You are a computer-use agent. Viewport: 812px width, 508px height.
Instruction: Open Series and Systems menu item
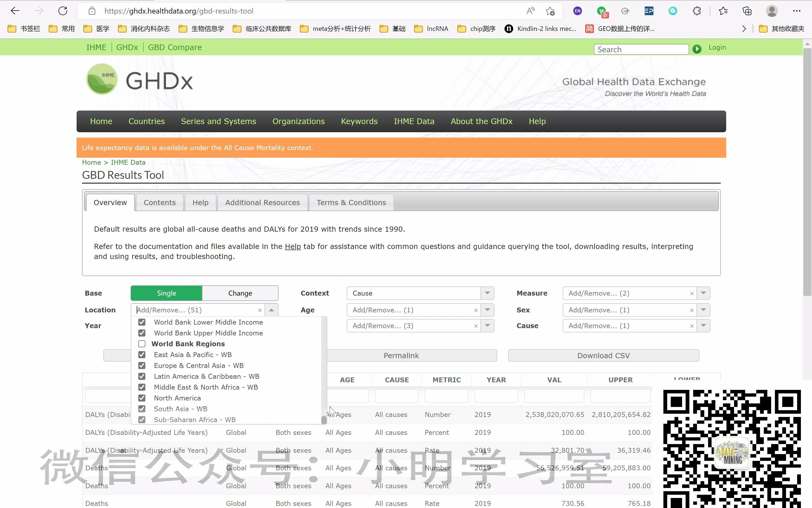[218, 121]
